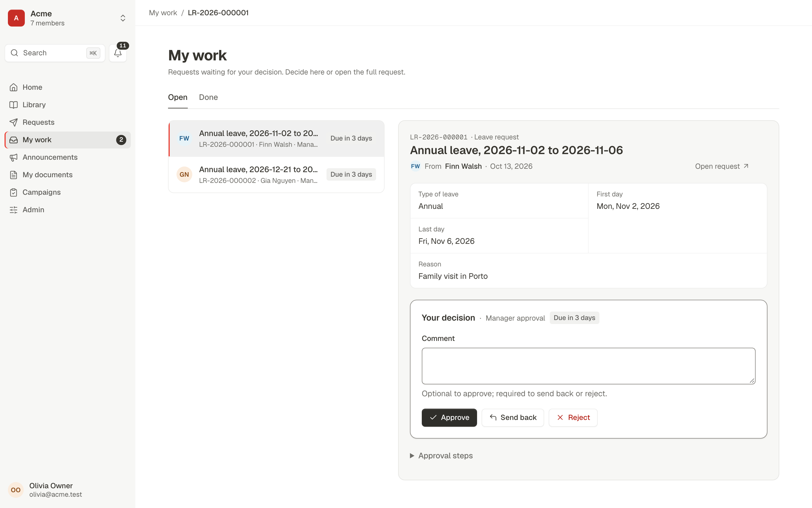Image resolution: width=812 pixels, height=508 pixels.
Task: Click the FW avatar in list
Action: tap(184, 138)
